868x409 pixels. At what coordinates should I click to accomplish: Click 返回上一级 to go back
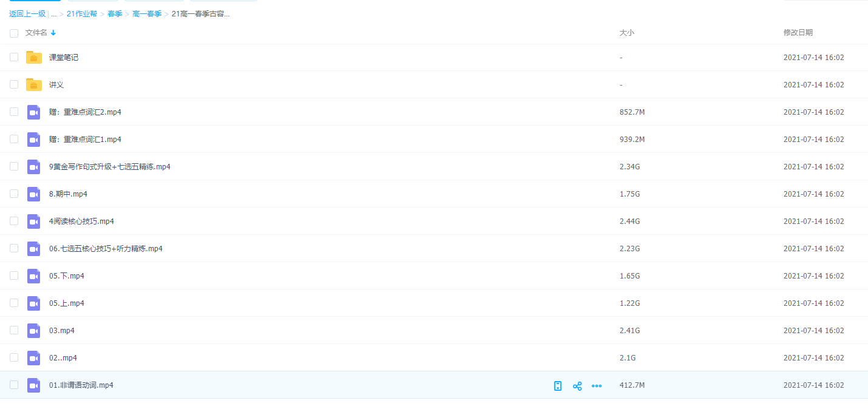click(27, 14)
